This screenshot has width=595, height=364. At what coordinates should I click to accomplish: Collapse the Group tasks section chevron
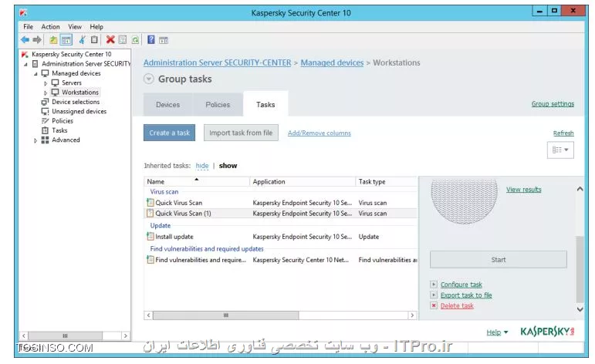tap(149, 79)
